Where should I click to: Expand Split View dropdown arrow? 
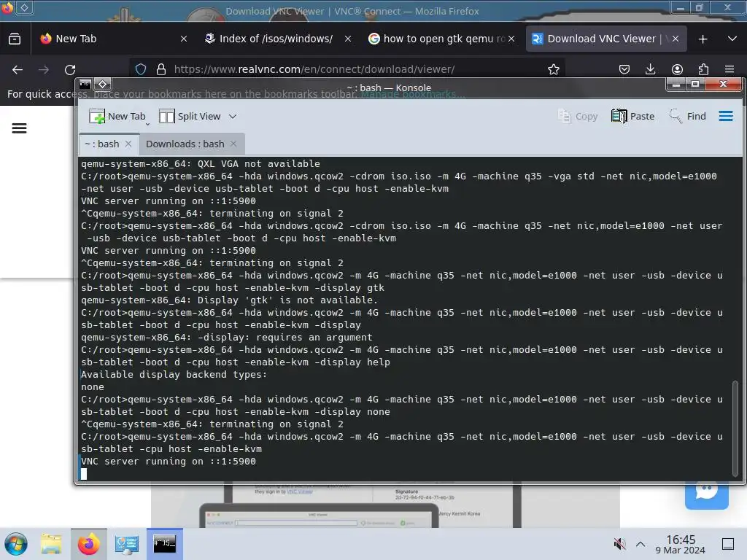[x=233, y=116]
